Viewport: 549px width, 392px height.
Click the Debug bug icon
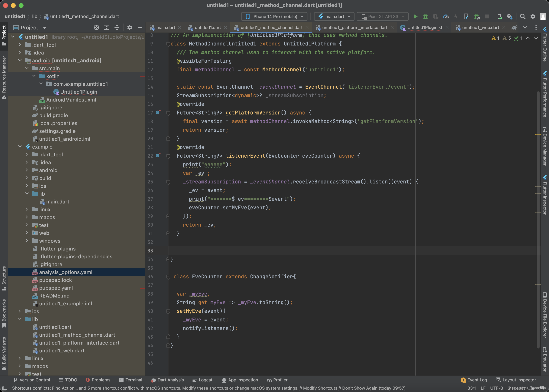425,16
